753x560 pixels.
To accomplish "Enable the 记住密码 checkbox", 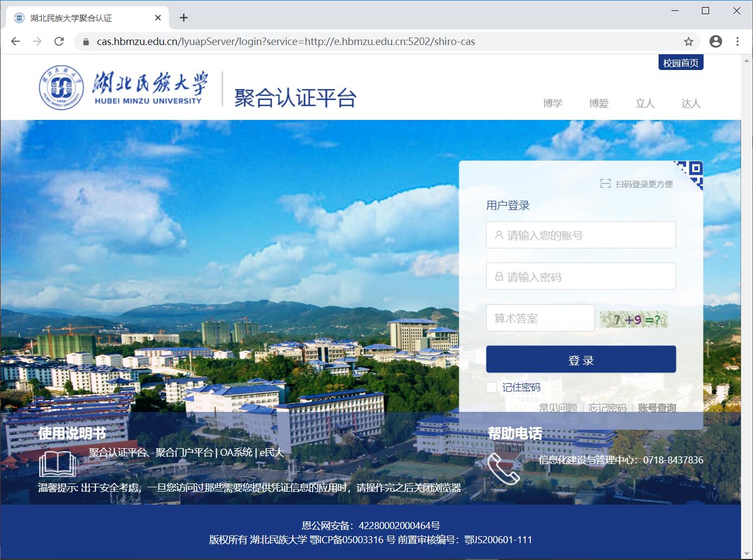I will (491, 387).
